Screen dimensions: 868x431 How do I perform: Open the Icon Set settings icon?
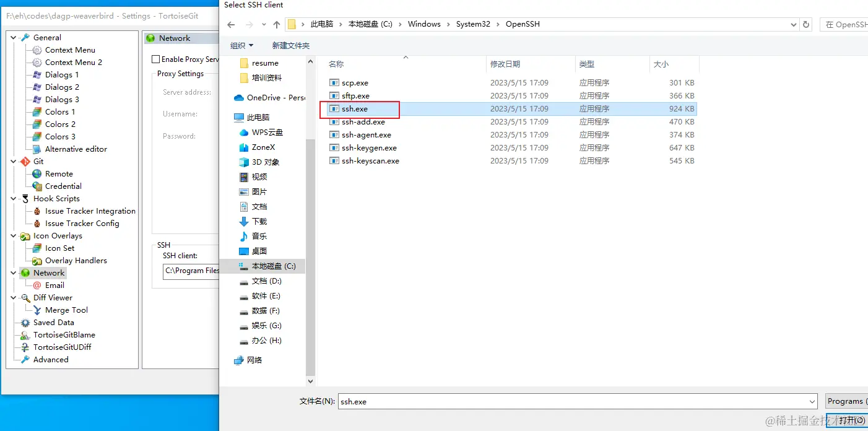(x=36, y=248)
